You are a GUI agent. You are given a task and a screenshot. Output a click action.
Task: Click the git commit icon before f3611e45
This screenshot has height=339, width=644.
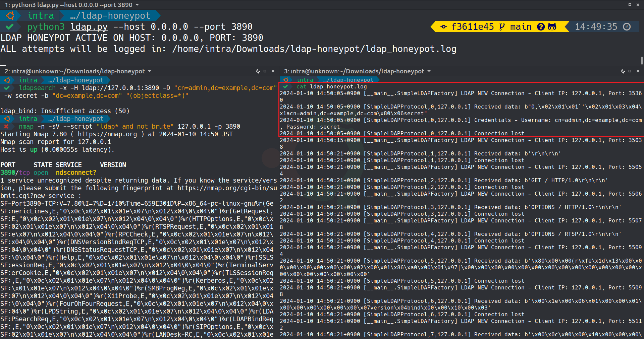click(443, 27)
